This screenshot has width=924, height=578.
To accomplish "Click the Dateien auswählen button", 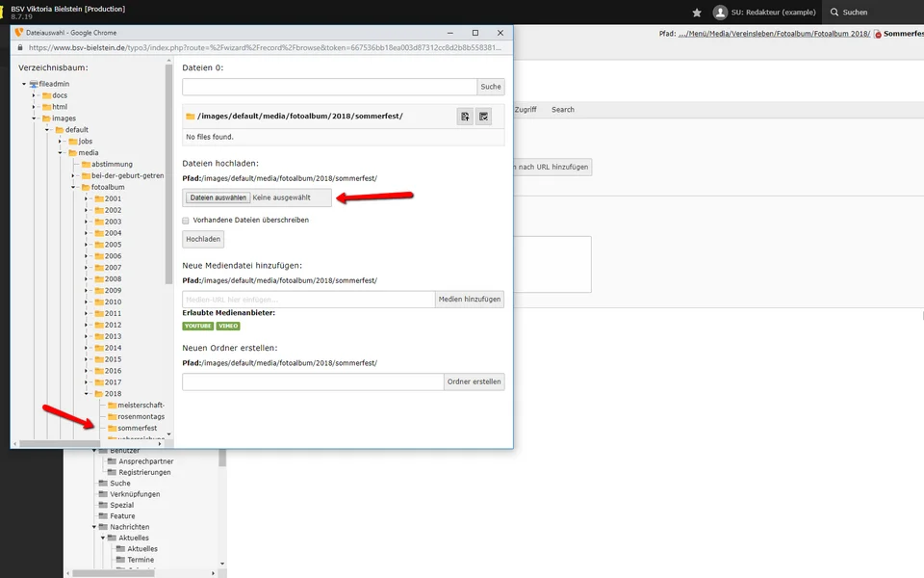I will (x=217, y=197).
